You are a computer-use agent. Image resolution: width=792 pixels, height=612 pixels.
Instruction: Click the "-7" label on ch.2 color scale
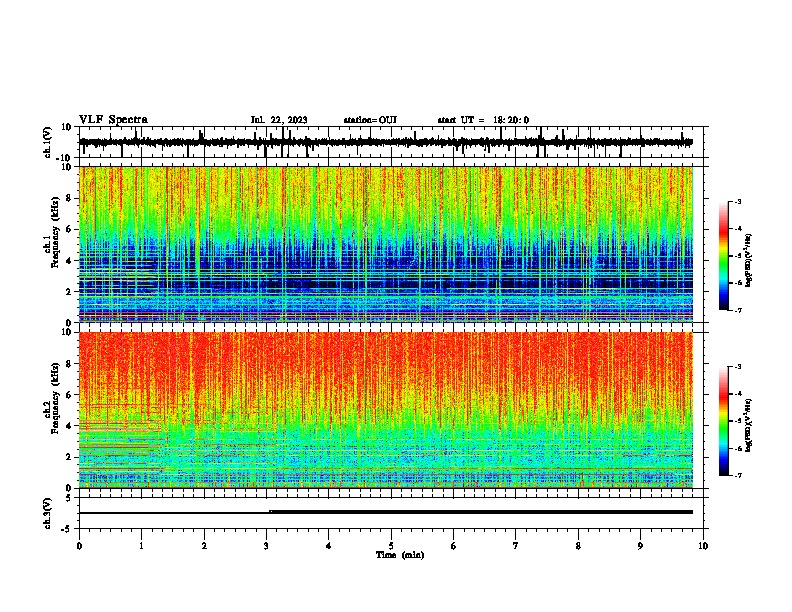click(738, 475)
